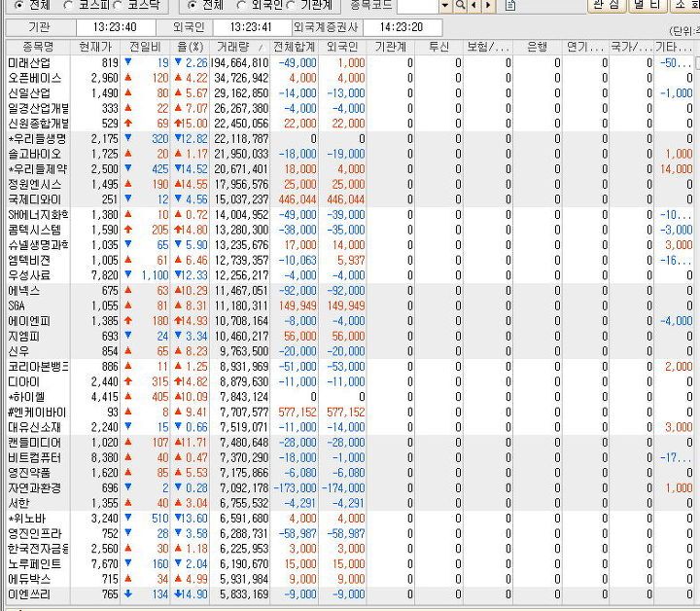The image size is (700, 611).
Task: Select the 코스피 radio button
Action: (x=68, y=6)
